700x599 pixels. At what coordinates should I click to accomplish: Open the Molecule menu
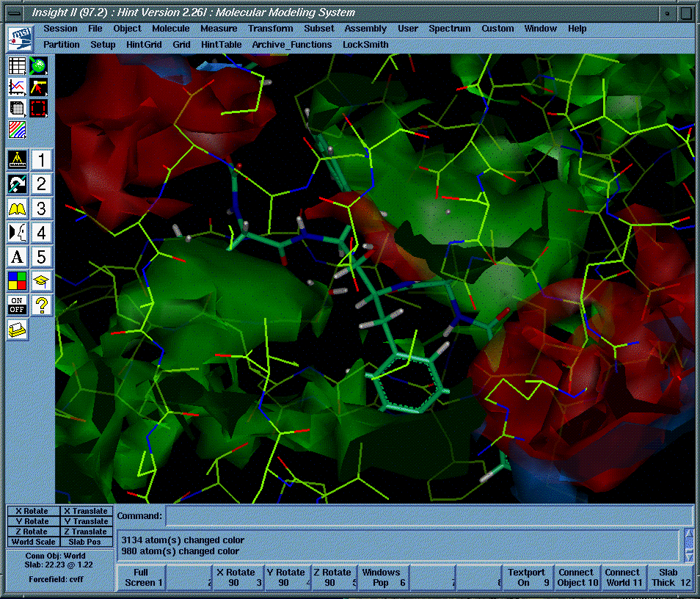click(170, 29)
